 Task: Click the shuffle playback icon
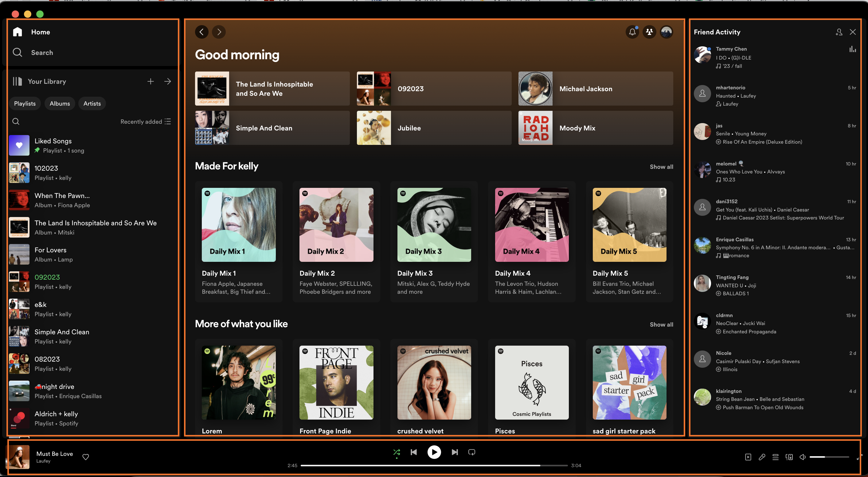pyautogui.click(x=397, y=452)
